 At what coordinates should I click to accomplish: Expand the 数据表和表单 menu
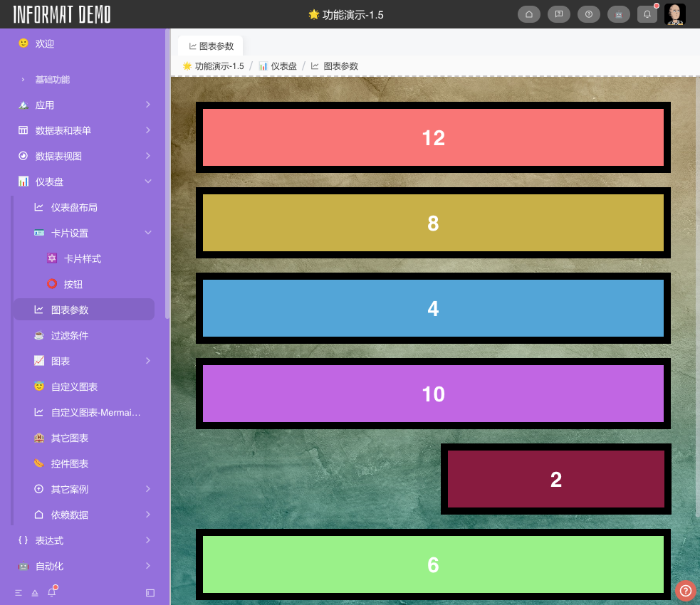(85, 130)
